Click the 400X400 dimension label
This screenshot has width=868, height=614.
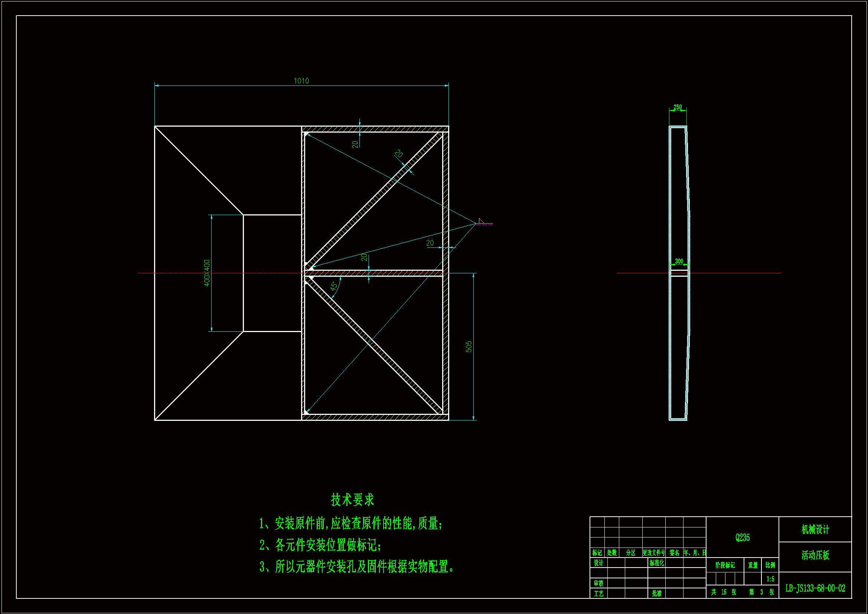pos(207,273)
